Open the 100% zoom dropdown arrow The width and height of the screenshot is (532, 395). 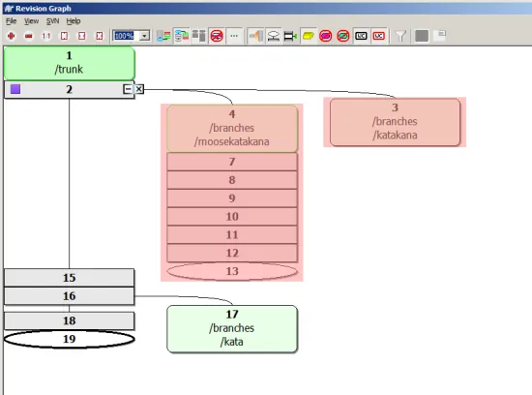point(145,36)
